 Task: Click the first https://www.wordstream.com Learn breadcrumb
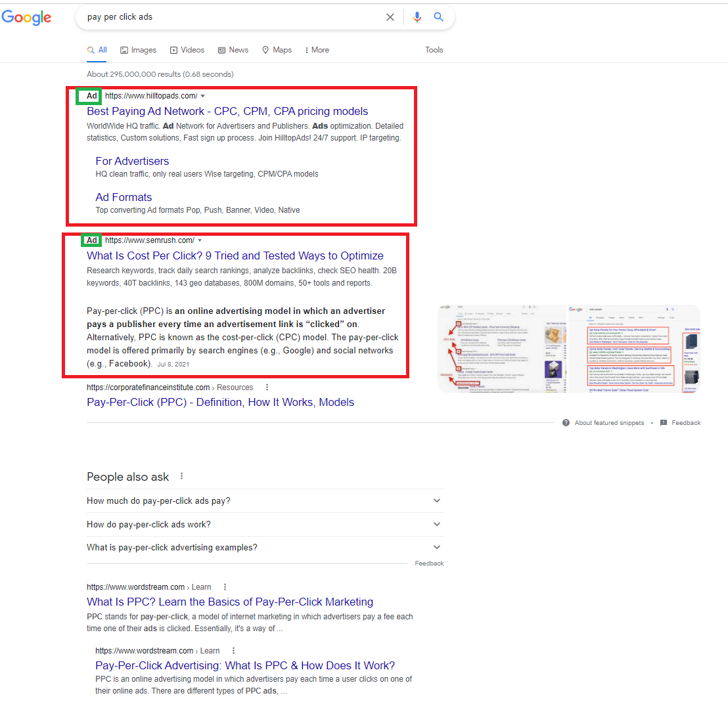click(148, 587)
